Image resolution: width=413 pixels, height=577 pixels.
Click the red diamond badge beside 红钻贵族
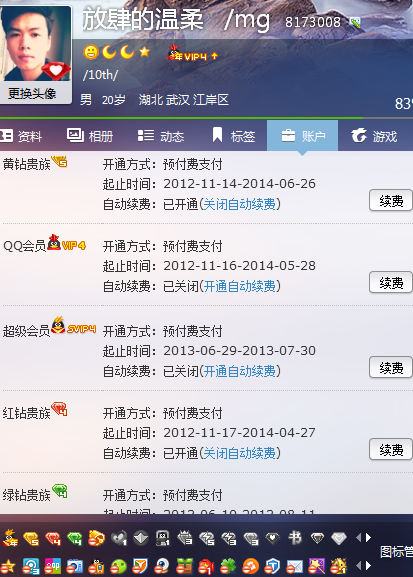point(59,409)
